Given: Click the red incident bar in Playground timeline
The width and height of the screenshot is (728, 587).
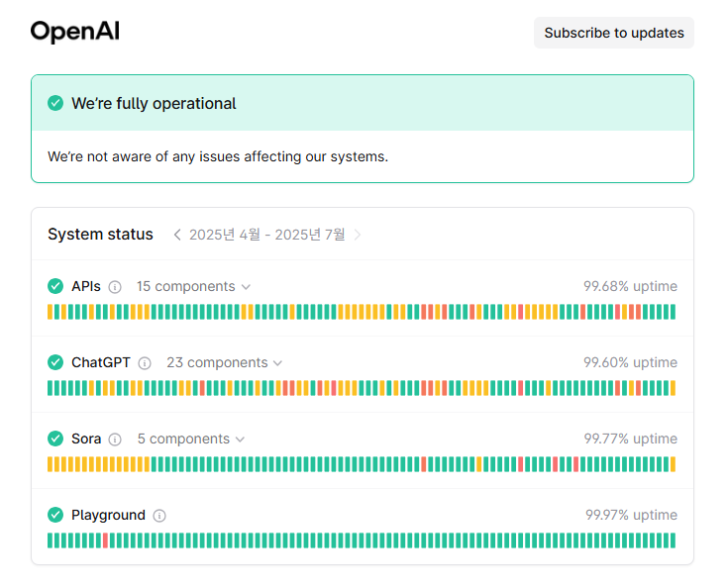Looking at the screenshot, I should [x=105, y=540].
